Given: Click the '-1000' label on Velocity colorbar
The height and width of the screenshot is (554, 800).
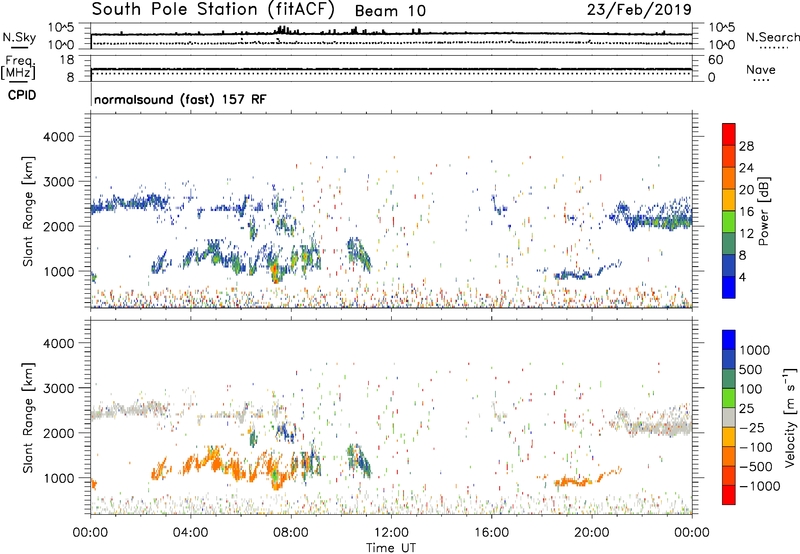Looking at the screenshot, I should (759, 486).
